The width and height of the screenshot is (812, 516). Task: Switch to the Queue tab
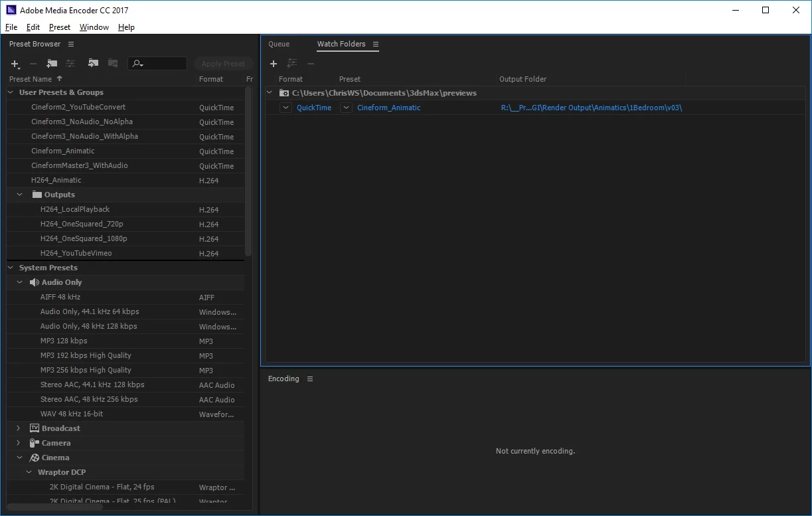279,44
